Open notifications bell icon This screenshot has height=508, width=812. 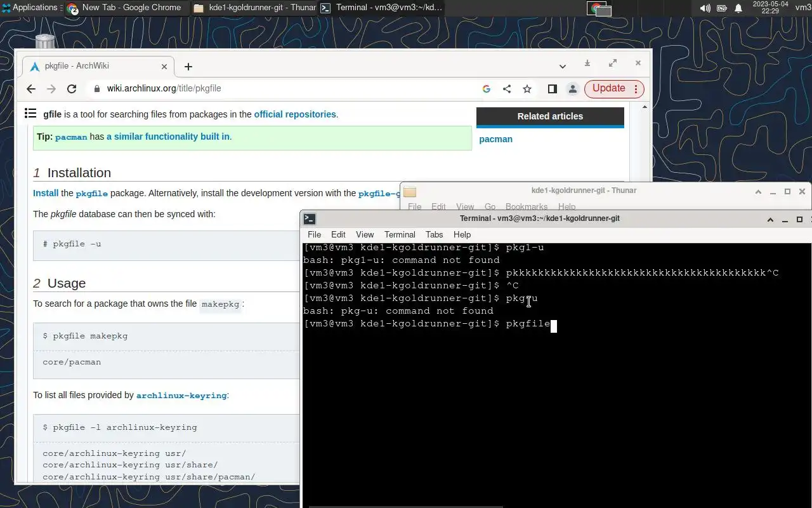click(x=738, y=8)
